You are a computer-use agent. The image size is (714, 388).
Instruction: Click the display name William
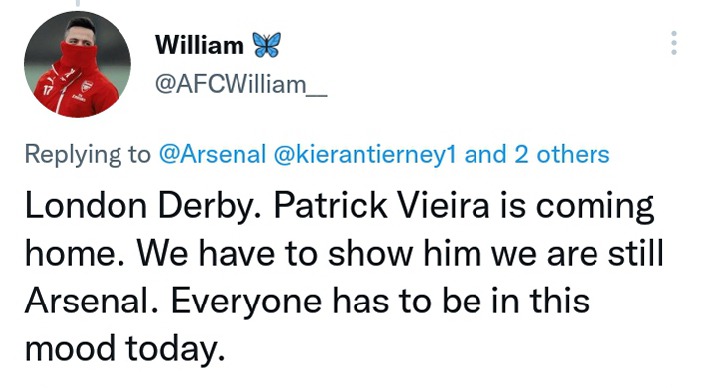199,45
